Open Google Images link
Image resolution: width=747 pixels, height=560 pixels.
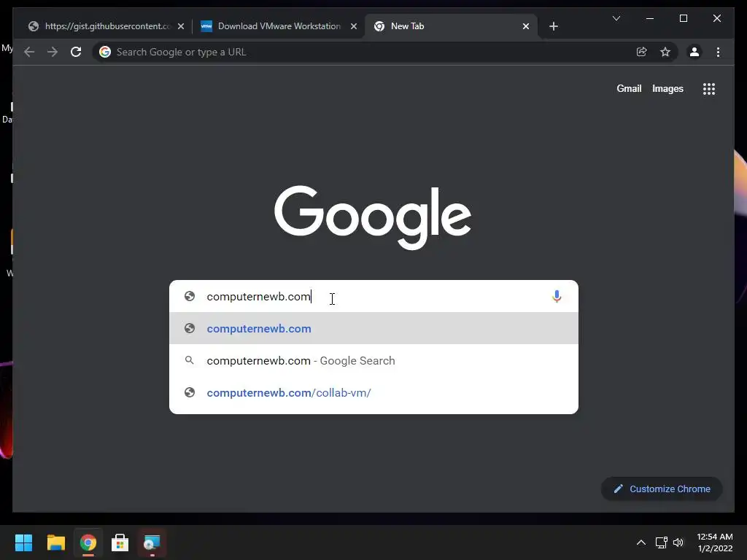tap(667, 88)
